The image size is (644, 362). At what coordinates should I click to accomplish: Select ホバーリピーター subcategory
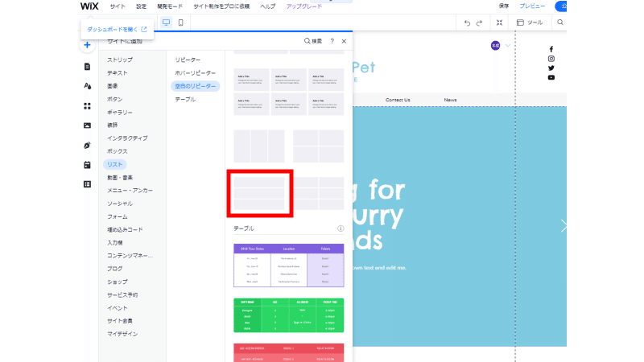pyautogui.click(x=195, y=73)
